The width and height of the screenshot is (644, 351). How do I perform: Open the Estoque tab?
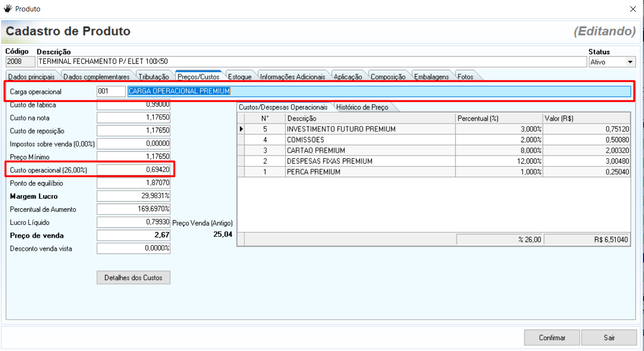pos(239,77)
